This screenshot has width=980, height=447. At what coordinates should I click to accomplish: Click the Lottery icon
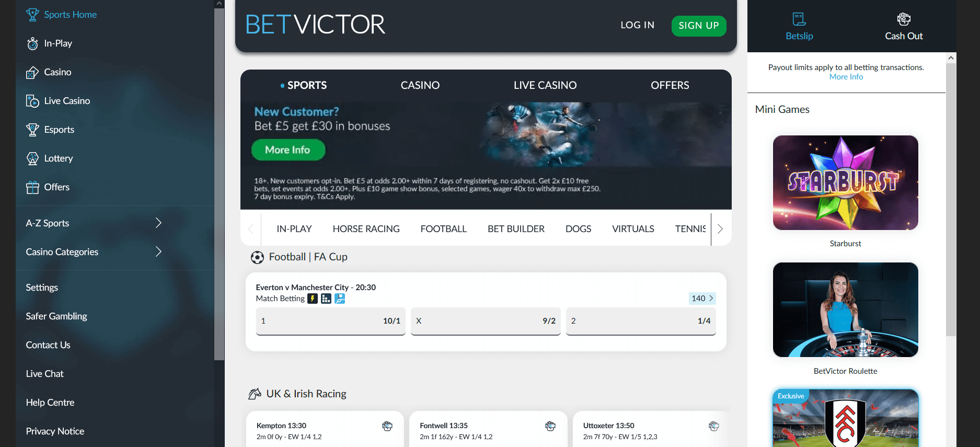[x=32, y=158]
